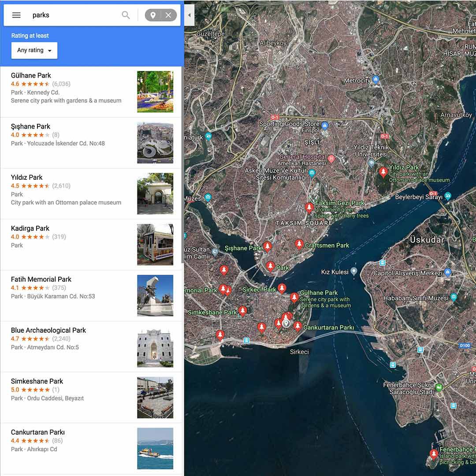This screenshot has height=476, width=476.
Task: Click the Craftsmen Park map pin
Action: [x=299, y=244]
